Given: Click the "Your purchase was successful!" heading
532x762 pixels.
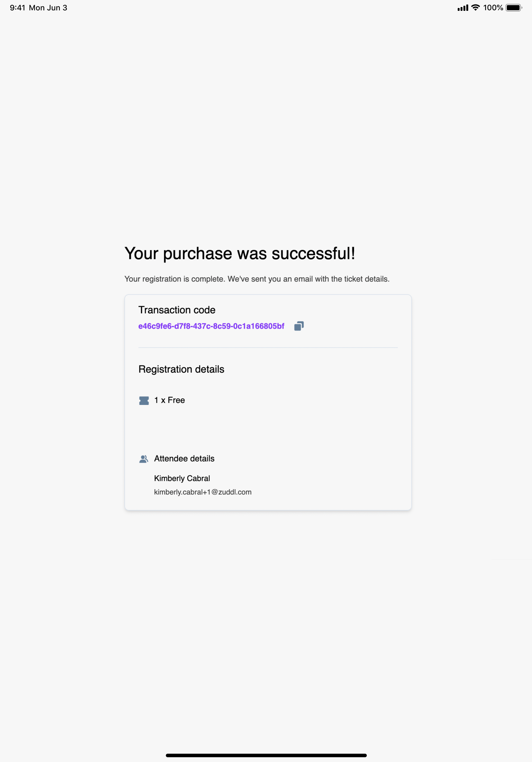Looking at the screenshot, I should pos(240,254).
